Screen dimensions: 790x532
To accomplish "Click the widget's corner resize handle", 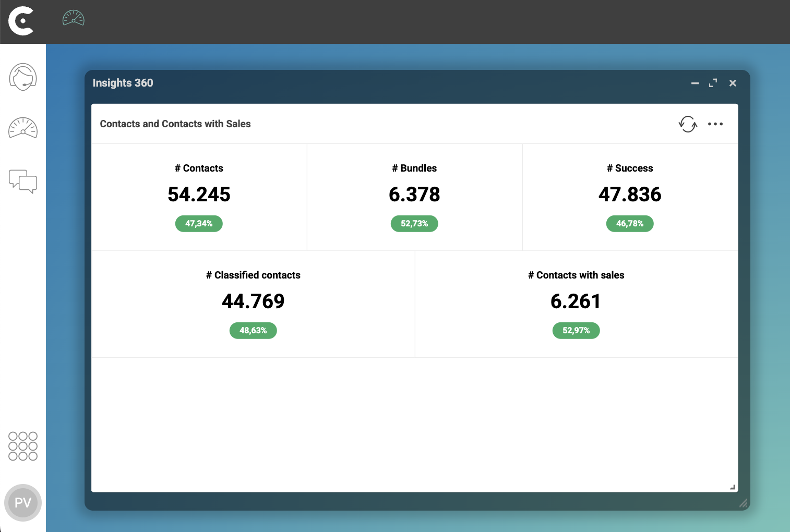I will click(733, 487).
